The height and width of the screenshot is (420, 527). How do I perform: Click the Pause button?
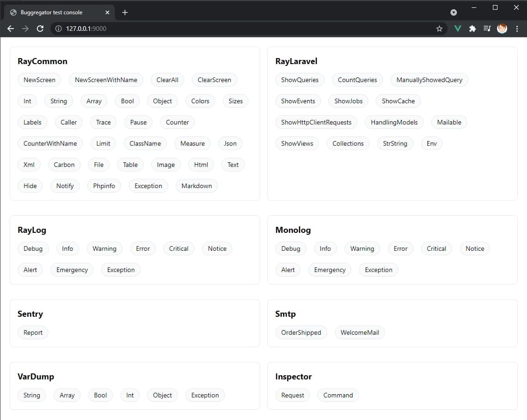[x=138, y=122]
